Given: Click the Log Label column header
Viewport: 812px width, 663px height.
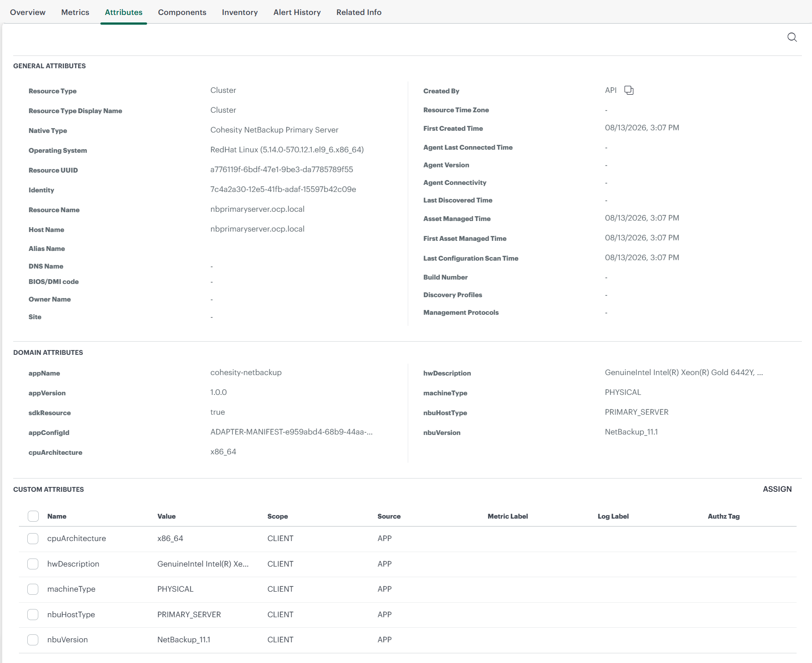Looking at the screenshot, I should 613,516.
